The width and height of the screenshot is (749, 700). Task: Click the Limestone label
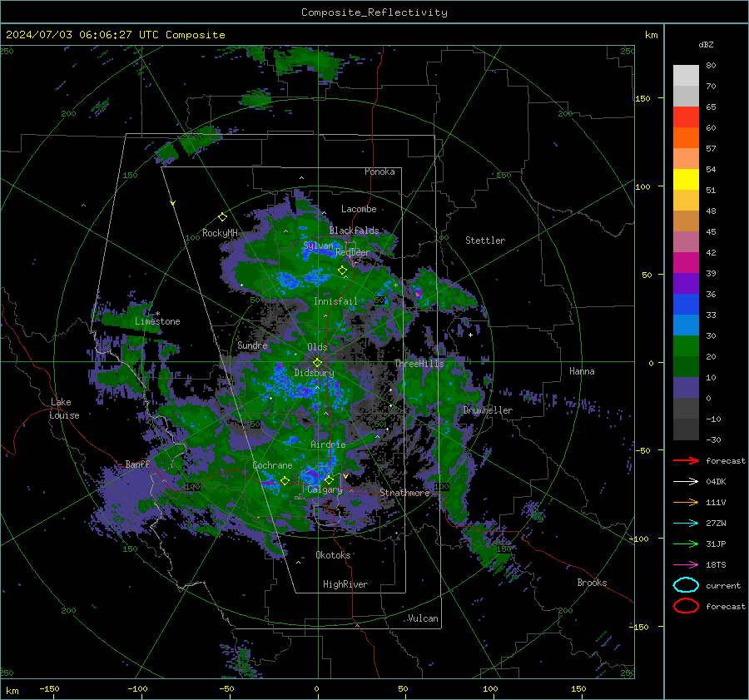pos(157,321)
